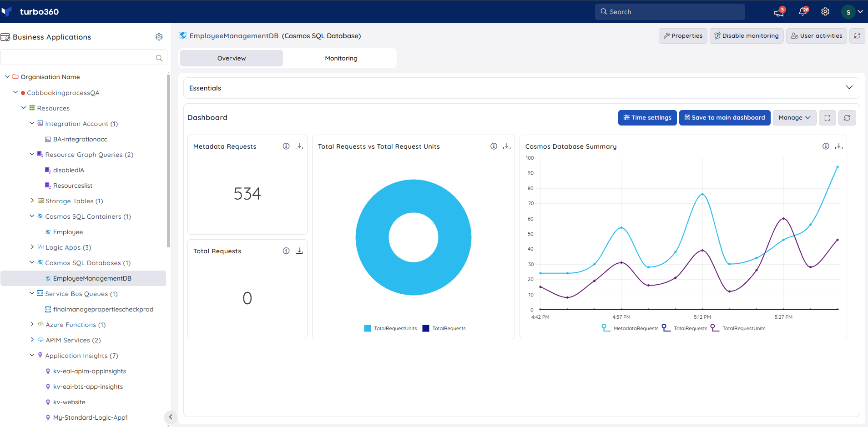This screenshot has width=868, height=427.
Task: Expand Azure Functions (1) node
Action: [32, 324]
